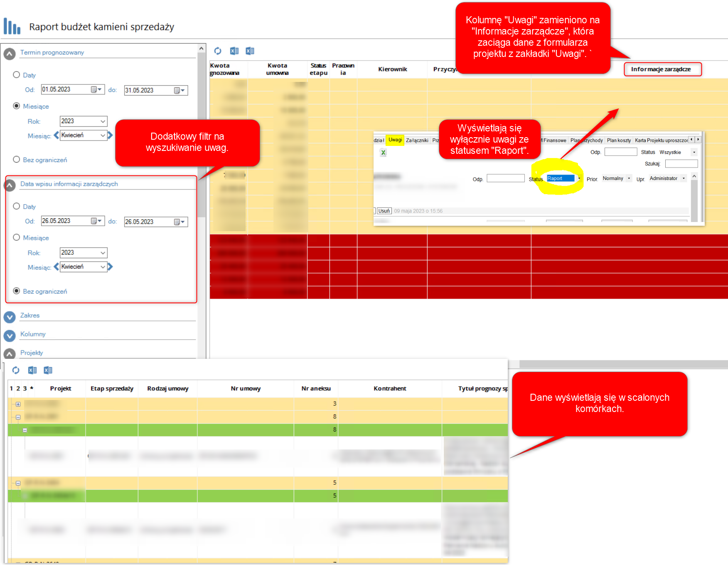The height and width of the screenshot is (565, 728).
Task: Select Daty option under Data wpisu
Action: (17, 206)
